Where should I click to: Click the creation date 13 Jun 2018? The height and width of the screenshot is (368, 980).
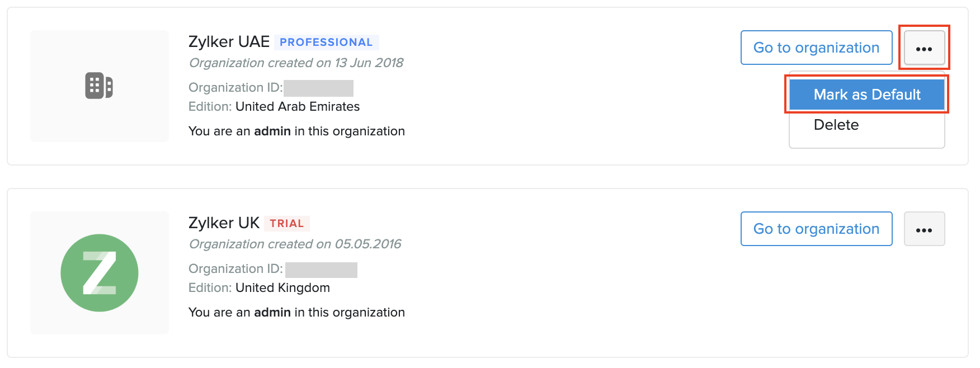[x=369, y=63]
